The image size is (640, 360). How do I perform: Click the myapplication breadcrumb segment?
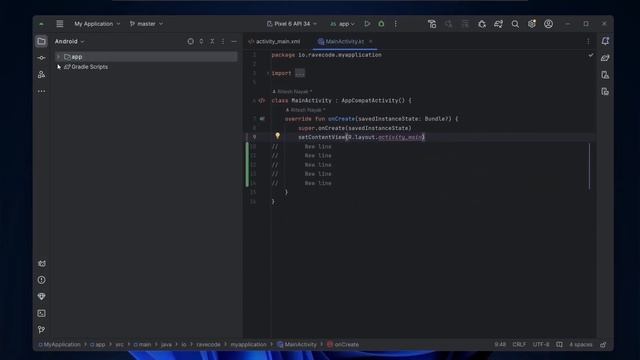[x=248, y=344]
